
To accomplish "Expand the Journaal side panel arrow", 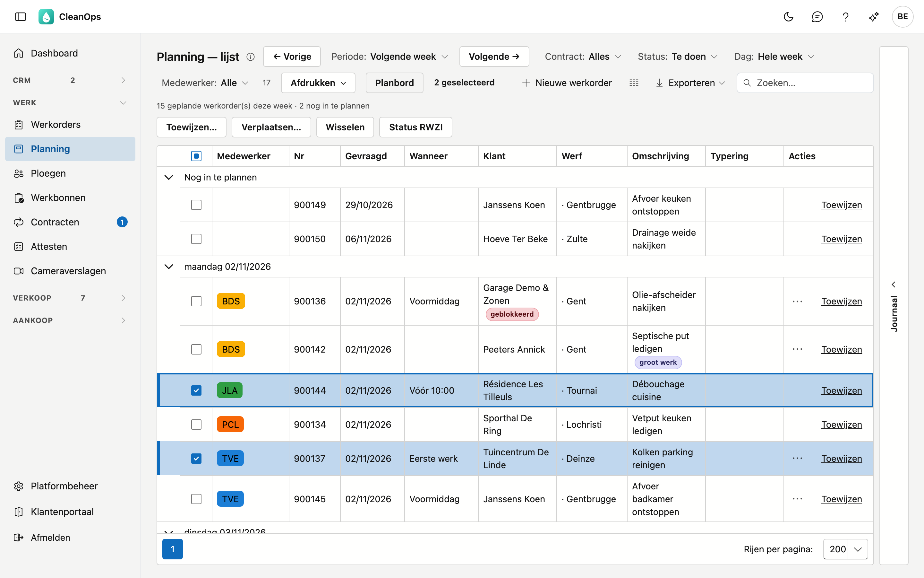I will coord(894,285).
